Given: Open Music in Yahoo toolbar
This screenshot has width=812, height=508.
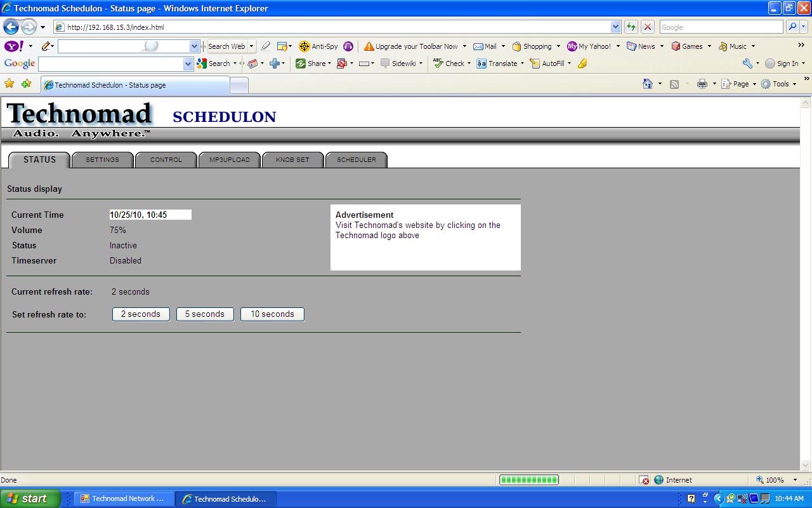Looking at the screenshot, I should [733, 46].
